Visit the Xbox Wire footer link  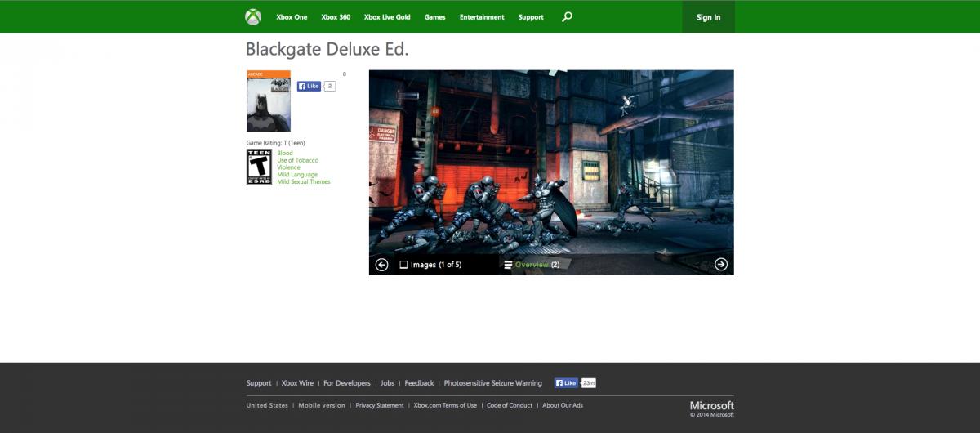[298, 383]
